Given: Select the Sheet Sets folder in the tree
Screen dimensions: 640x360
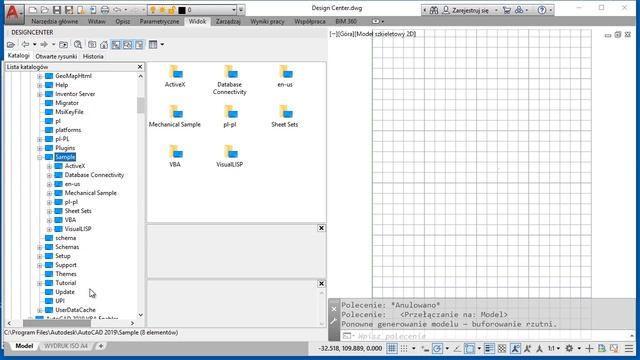Looking at the screenshot, I should (x=78, y=211).
